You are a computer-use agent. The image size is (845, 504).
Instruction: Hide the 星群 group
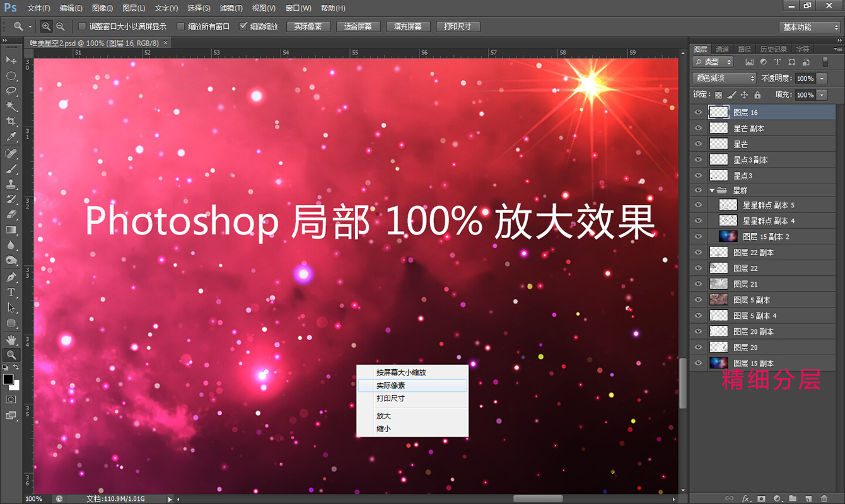click(x=698, y=190)
